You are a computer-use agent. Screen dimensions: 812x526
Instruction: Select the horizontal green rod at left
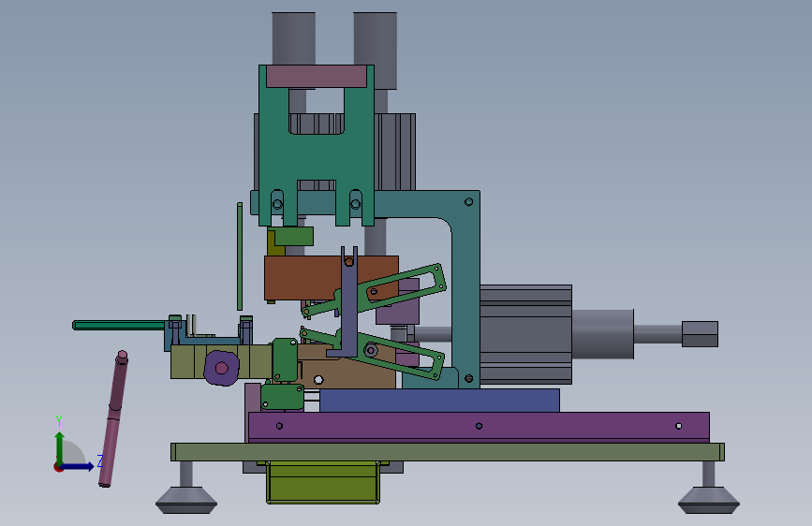119,325
